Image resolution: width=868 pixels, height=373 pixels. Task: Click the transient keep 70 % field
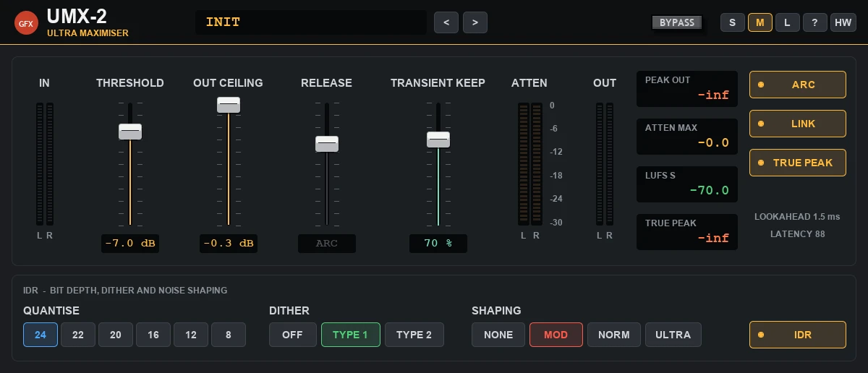coord(438,244)
